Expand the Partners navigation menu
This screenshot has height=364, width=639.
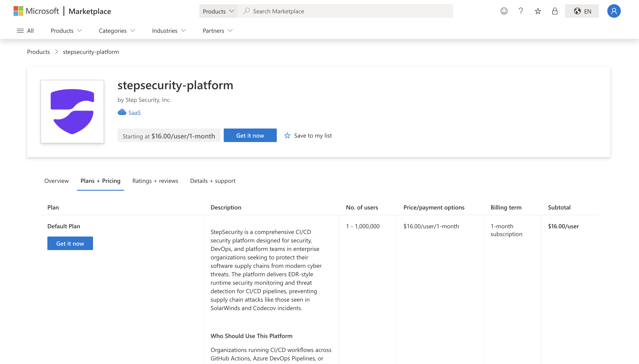(x=218, y=30)
